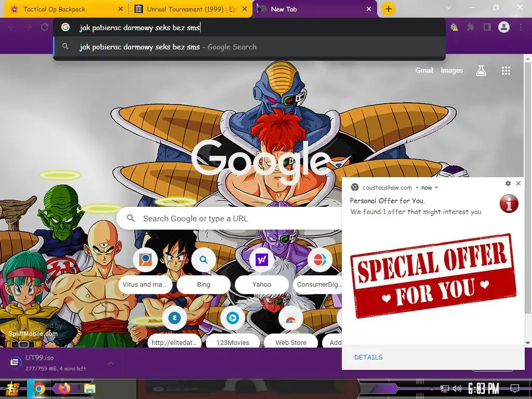Viewport: 532px width, 399px height.
Task: Open Chrome from the taskbar
Action: [38, 389]
